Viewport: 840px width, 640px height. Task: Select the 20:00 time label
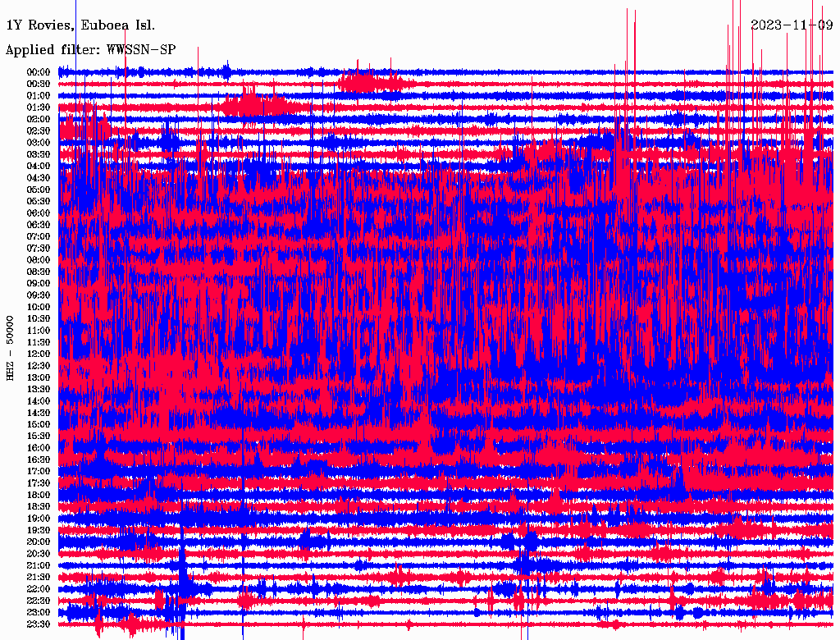[39, 542]
